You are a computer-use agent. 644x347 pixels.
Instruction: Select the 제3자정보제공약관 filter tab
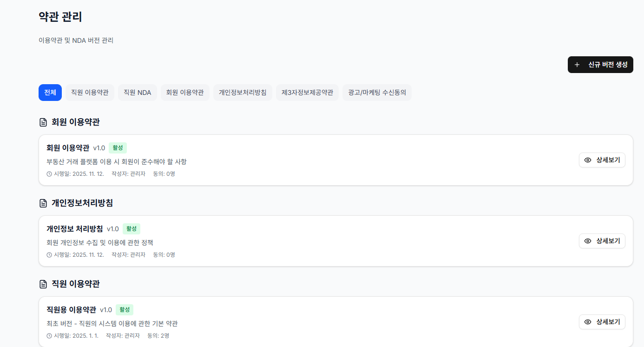pyautogui.click(x=307, y=93)
